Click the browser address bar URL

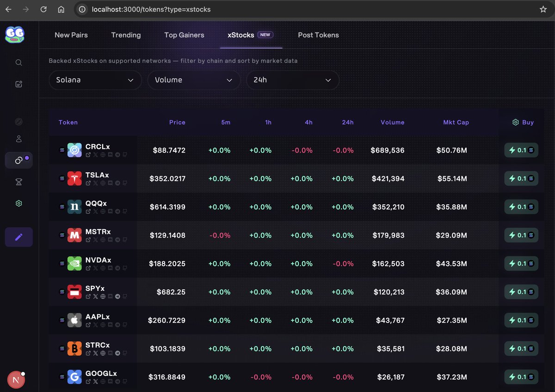coord(151,9)
